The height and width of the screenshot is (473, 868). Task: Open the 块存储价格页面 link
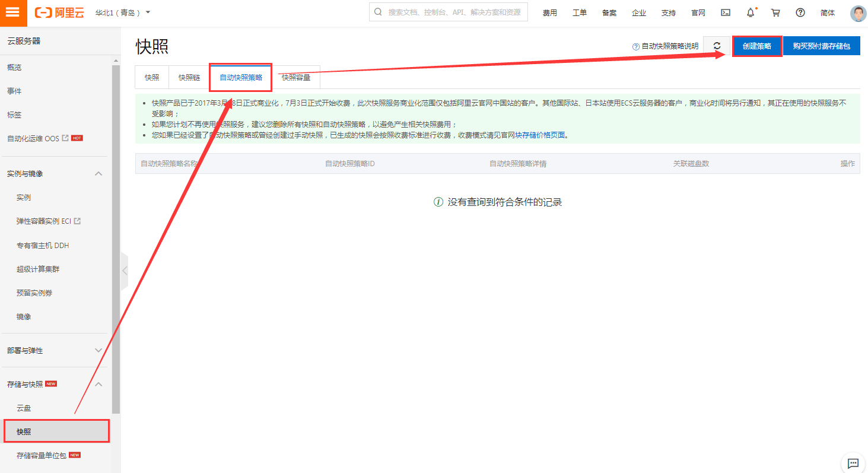click(x=540, y=135)
